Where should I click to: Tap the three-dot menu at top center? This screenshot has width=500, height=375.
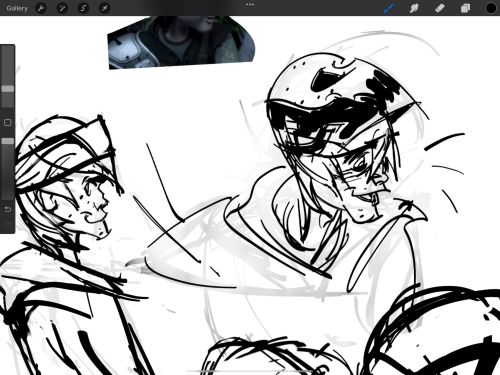[250, 5]
